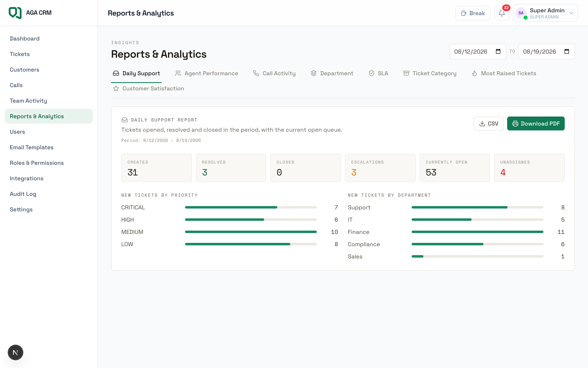Image resolution: width=588 pixels, height=368 pixels.
Task: Click the Most Raised Tickets flame icon
Action: pos(474,73)
